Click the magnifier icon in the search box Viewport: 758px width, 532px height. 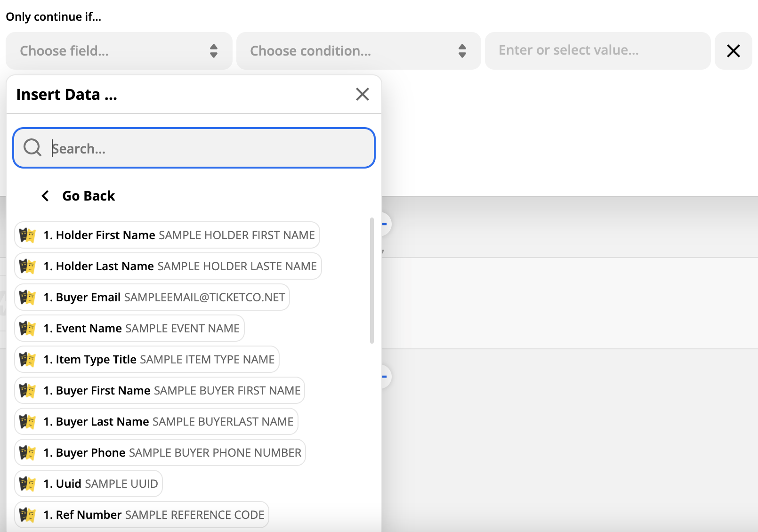(32, 147)
